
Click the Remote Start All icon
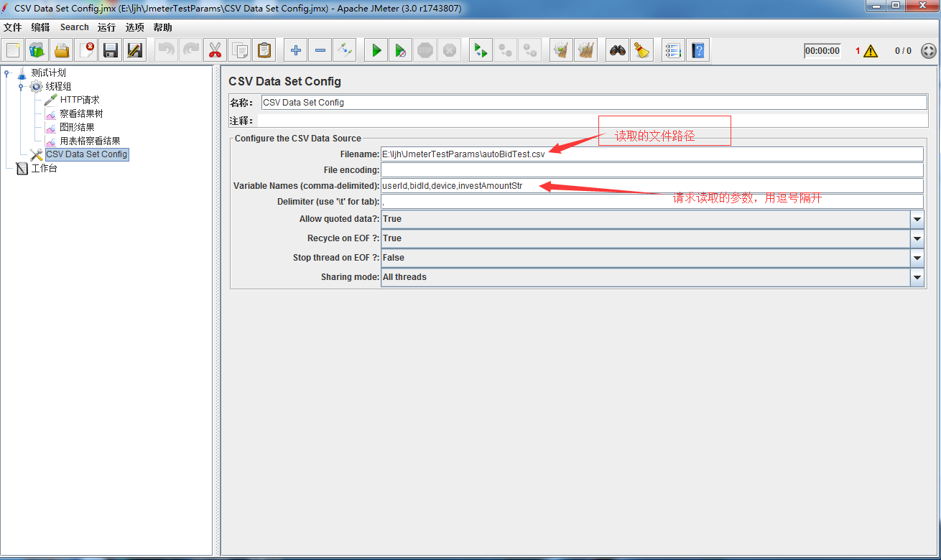(481, 50)
